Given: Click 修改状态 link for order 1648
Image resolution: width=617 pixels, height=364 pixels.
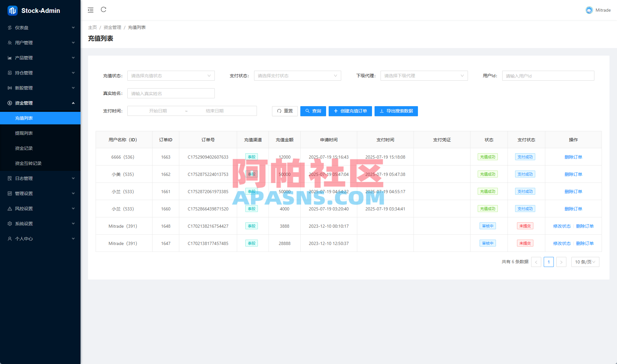Looking at the screenshot, I should [562, 226].
